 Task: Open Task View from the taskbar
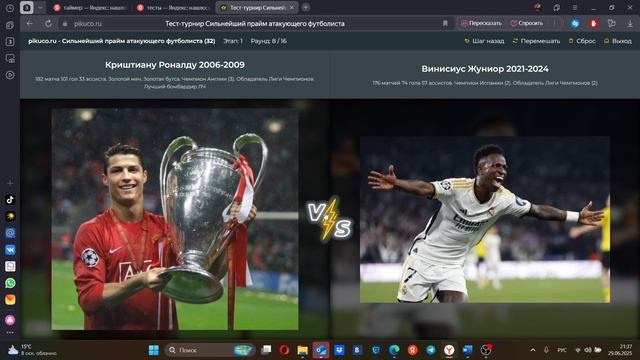(266, 350)
